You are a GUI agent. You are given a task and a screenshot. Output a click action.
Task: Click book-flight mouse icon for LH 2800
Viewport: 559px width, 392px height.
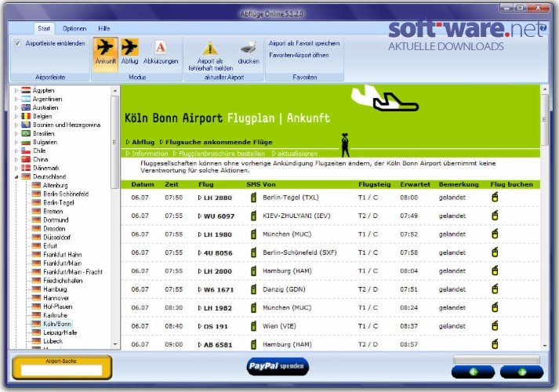click(495, 270)
